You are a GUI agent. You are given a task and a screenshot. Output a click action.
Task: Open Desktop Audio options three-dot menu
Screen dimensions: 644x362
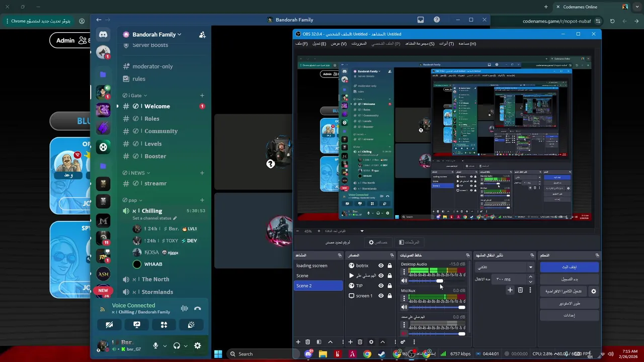click(404, 272)
